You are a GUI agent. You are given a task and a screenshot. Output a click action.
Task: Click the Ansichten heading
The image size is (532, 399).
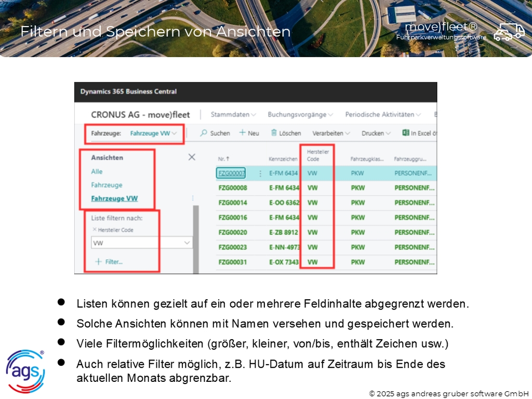[107, 158]
